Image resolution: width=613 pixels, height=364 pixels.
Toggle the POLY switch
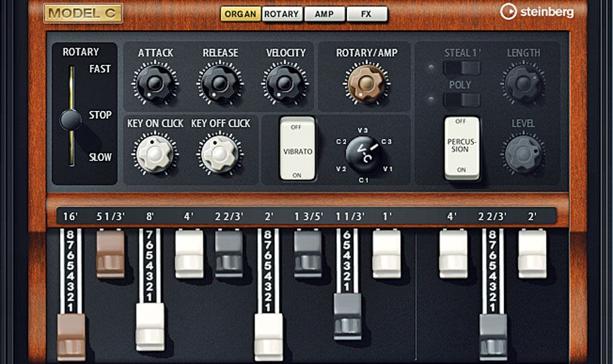click(x=462, y=99)
